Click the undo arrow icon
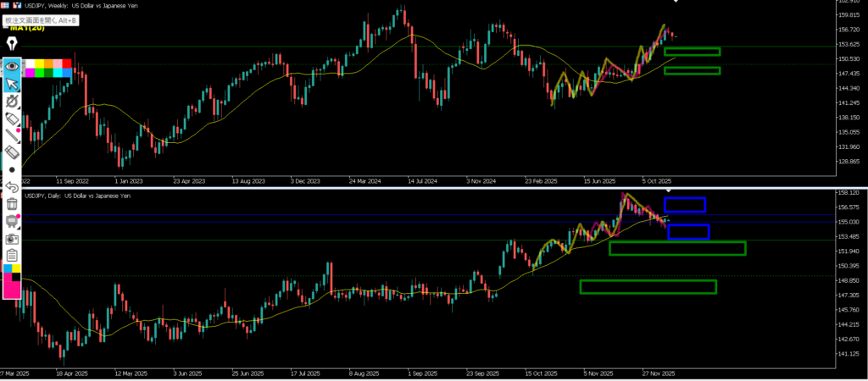Image resolution: width=868 pixels, height=381 pixels. click(12, 186)
